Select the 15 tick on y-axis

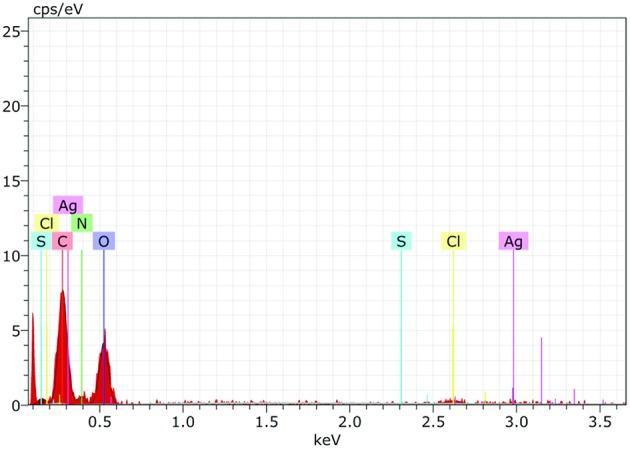click(13, 181)
